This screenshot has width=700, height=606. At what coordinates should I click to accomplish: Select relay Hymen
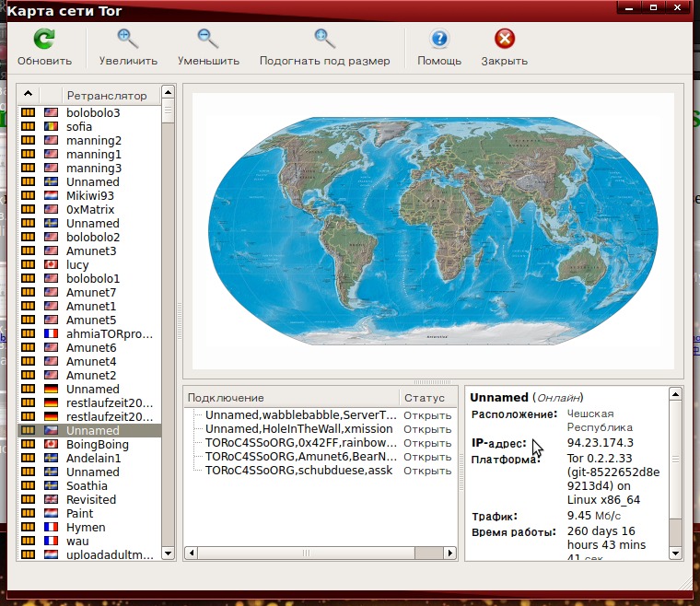89,527
